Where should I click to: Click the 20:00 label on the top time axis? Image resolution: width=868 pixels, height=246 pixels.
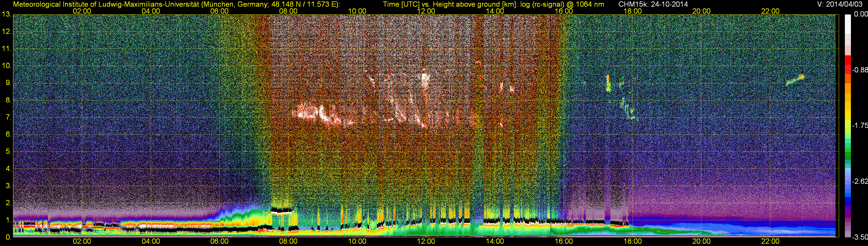click(x=702, y=11)
